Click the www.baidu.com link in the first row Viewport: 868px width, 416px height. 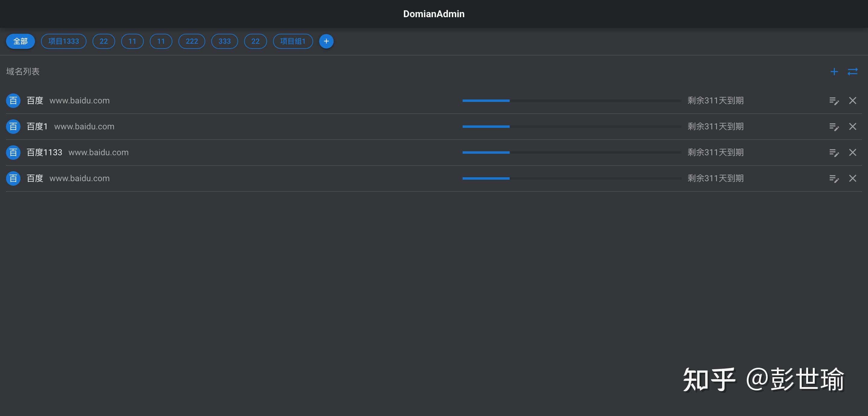[80, 100]
